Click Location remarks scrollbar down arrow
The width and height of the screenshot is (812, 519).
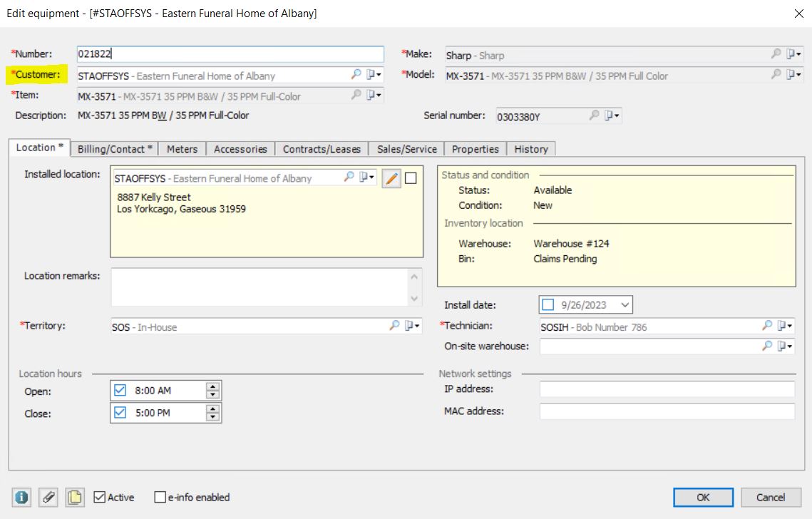(x=414, y=298)
